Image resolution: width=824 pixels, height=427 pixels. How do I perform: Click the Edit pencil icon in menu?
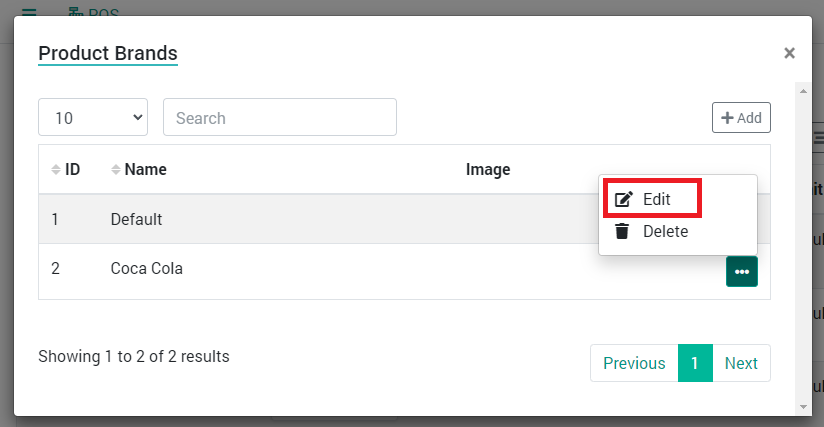624,199
